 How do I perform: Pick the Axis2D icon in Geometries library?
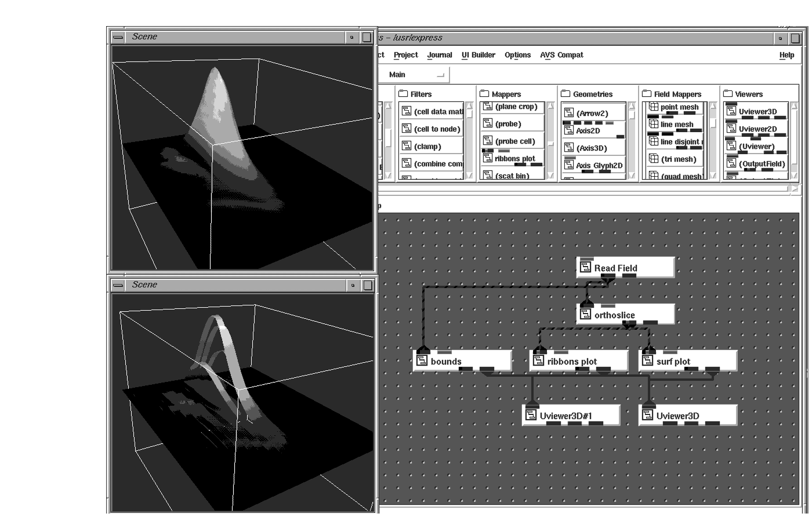pyautogui.click(x=568, y=131)
